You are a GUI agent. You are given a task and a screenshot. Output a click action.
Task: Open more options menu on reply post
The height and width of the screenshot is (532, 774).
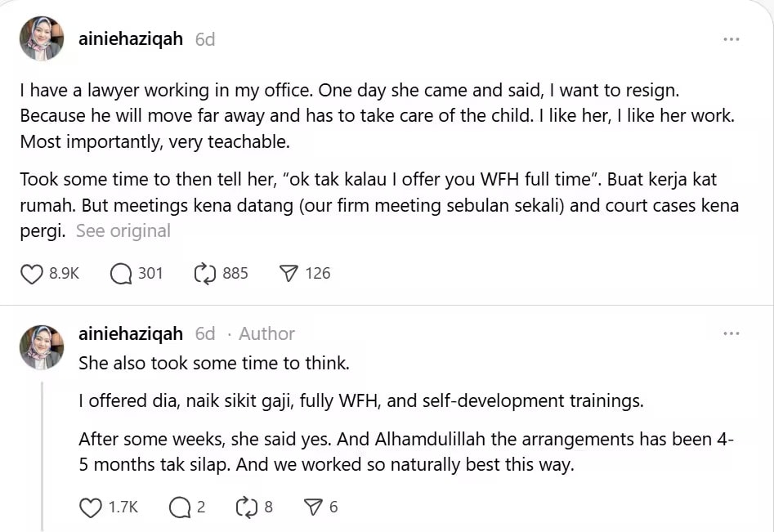point(731,333)
